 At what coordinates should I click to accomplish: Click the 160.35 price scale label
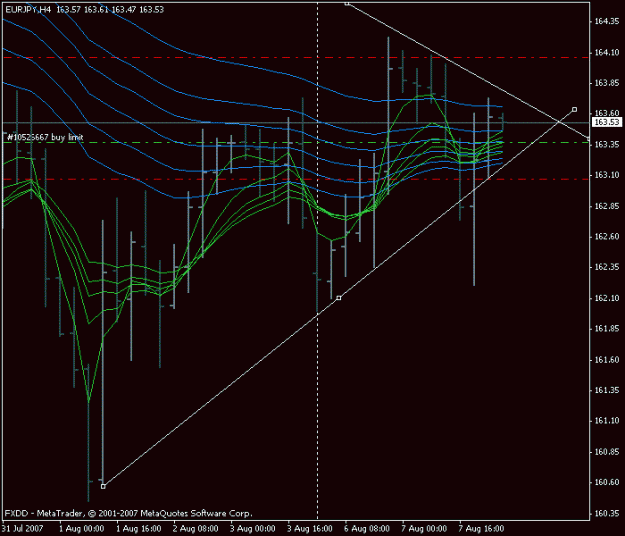tap(607, 513)
